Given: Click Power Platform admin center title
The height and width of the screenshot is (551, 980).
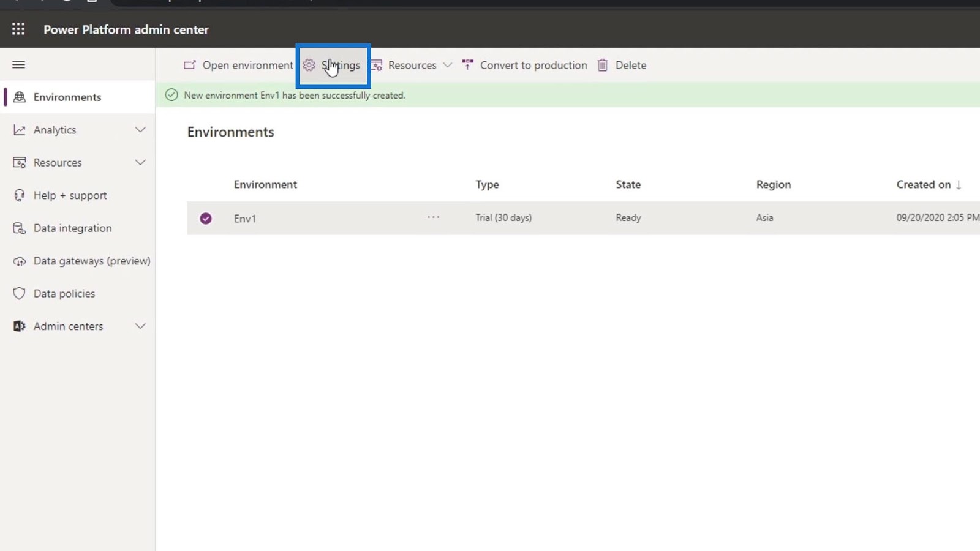Looking at the screenshot, I should click(126, 29).
